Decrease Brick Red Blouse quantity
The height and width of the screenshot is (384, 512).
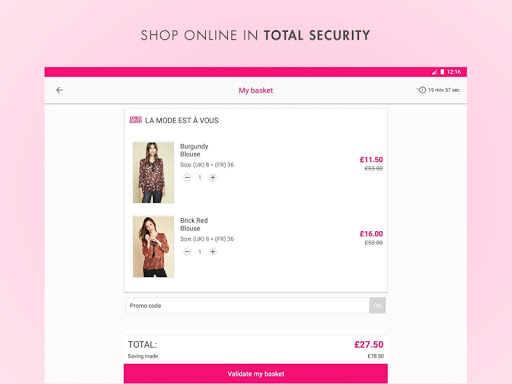pos(187,252)
